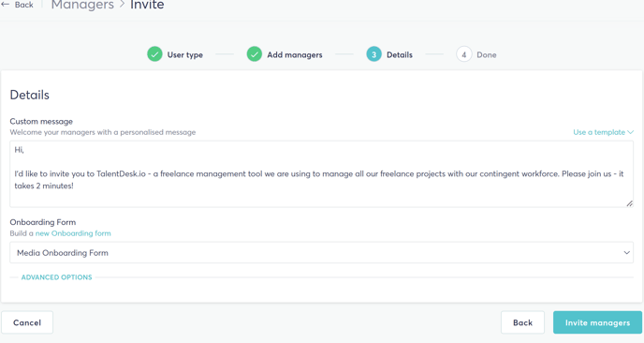
Task: Select step 4 Done circle
Action: tap(463, 54)
